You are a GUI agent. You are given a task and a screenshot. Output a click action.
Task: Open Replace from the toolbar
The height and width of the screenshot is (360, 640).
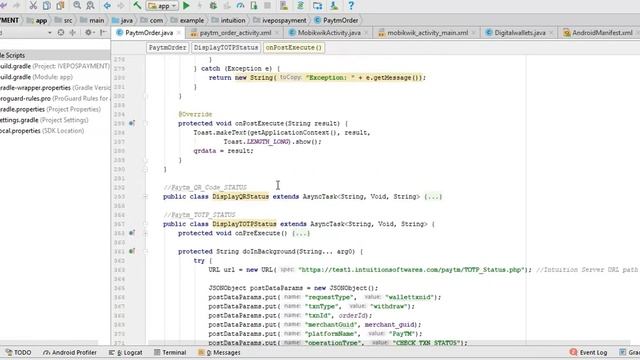pos(90,6)
